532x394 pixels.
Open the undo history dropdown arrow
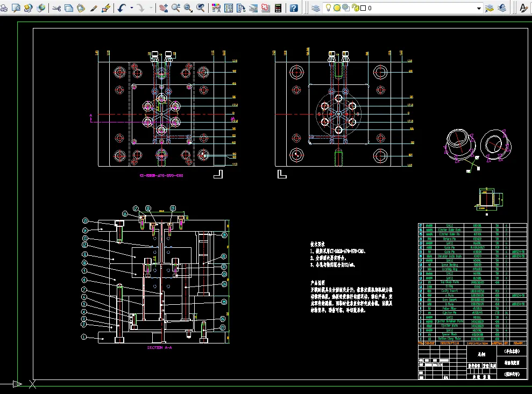[131, 8]
